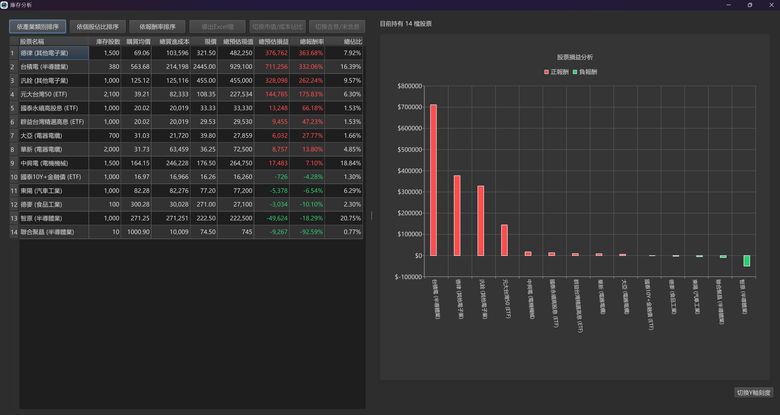This screenshot has width=780, height=415.
Task: Click the green 負報酬 legend swatch
Action: (x=575, y=72)
